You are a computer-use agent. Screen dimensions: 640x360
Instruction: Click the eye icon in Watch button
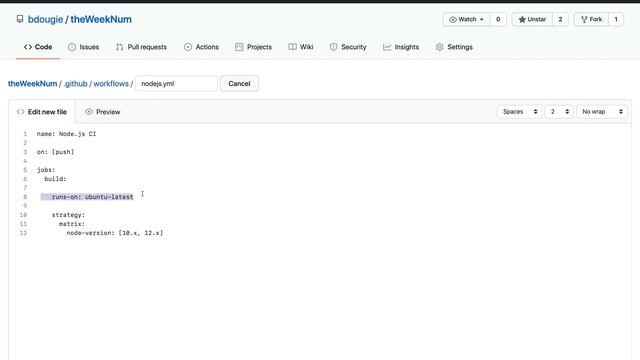click(453, 19)
